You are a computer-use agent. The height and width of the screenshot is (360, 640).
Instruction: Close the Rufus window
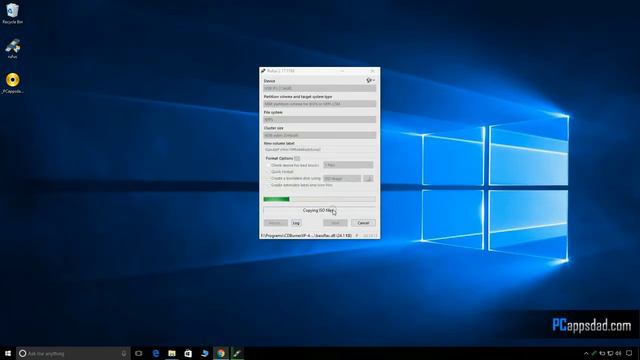point(372,71)
